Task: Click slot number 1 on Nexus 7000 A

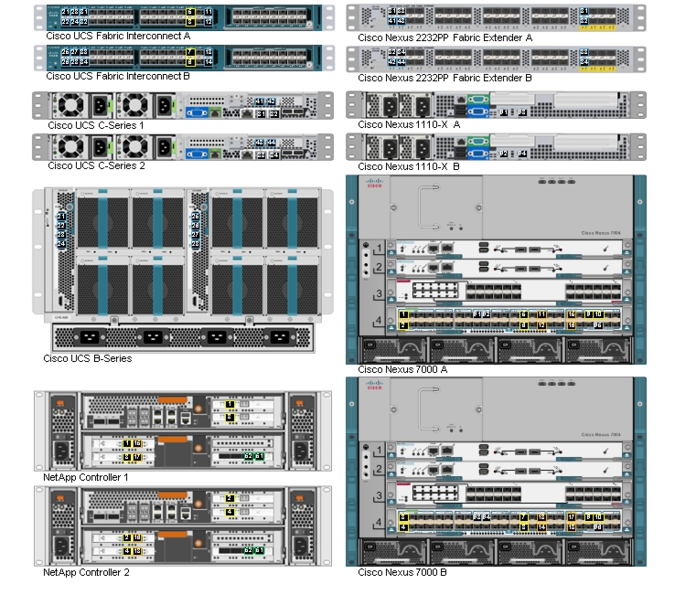Action: [379, 249]
